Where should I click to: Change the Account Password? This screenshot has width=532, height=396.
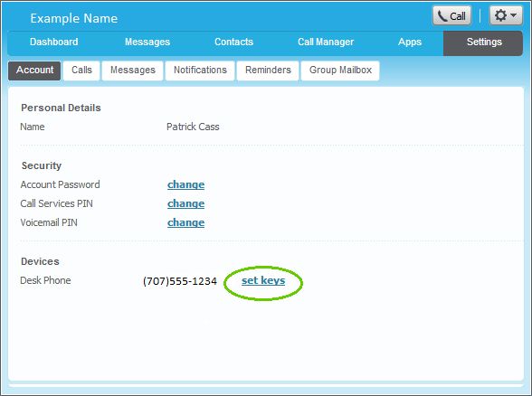tap(186, 184)
